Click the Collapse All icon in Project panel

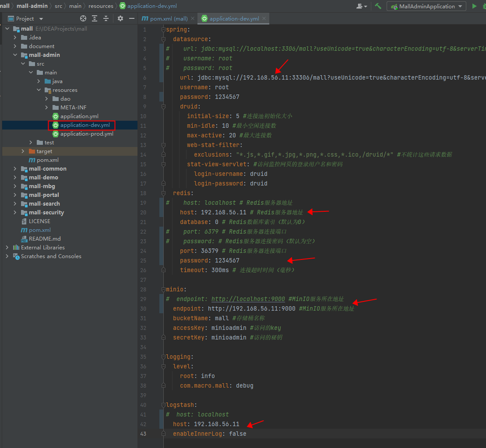pos(106,18)
